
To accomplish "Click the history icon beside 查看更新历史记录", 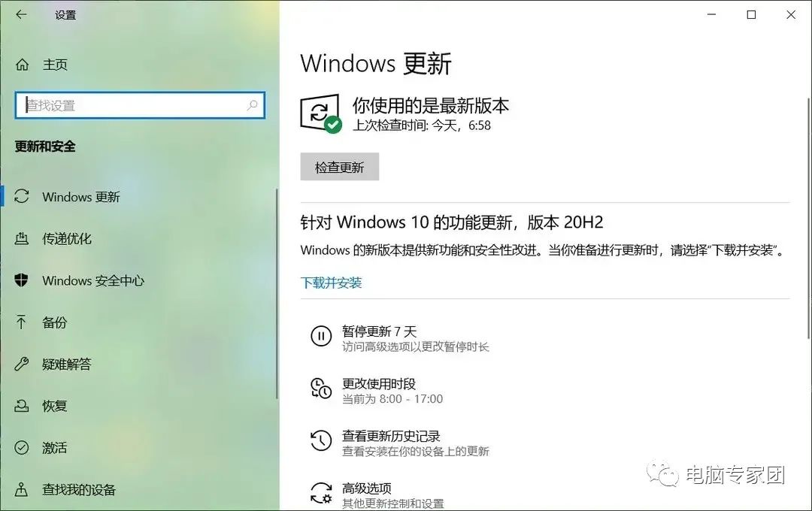I will point(321,440).
